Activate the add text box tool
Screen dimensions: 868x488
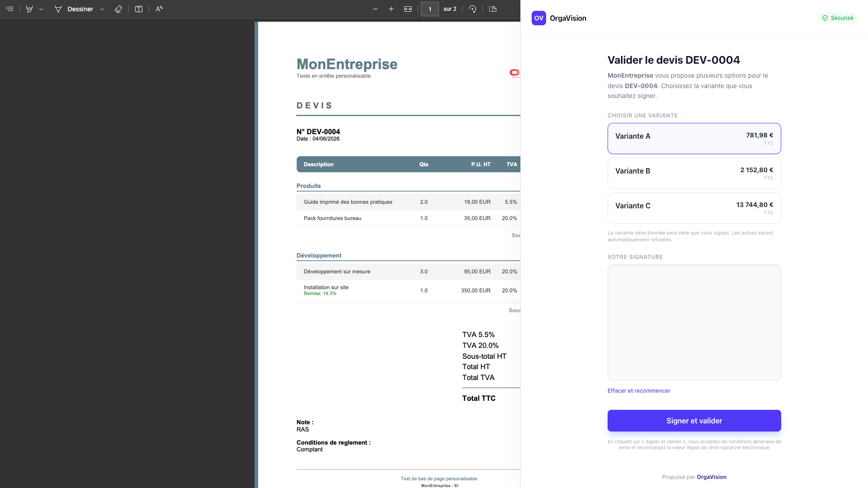point(139,9)
